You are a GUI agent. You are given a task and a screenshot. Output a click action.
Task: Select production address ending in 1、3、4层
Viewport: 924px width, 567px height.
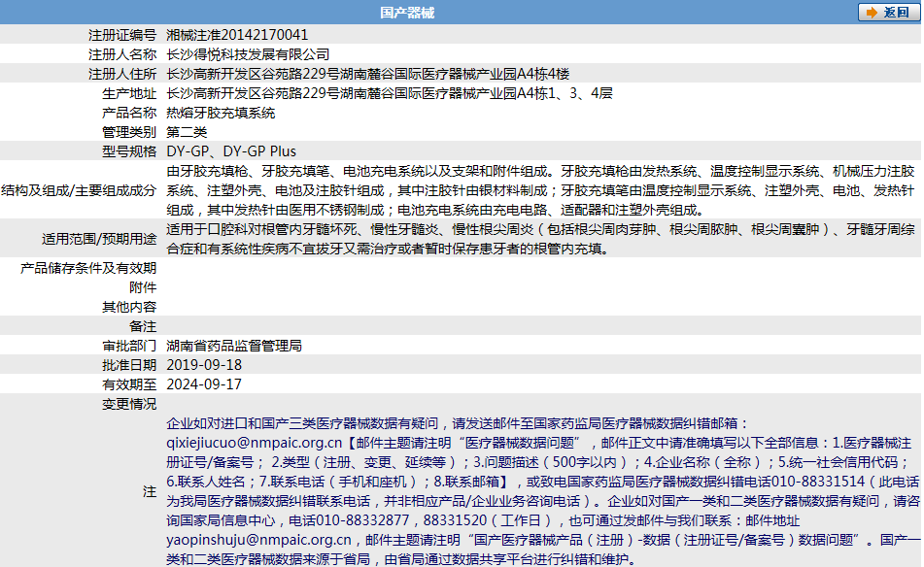coord(390,93)
